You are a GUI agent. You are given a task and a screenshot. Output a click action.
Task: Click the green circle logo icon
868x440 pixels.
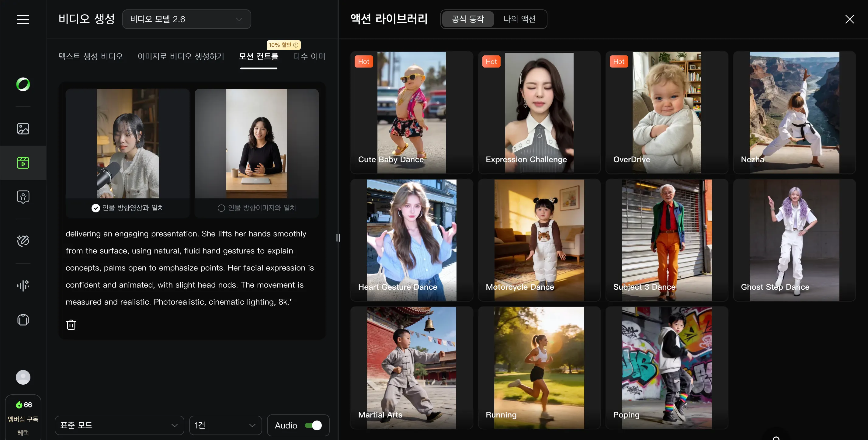(x=23, y=84)
